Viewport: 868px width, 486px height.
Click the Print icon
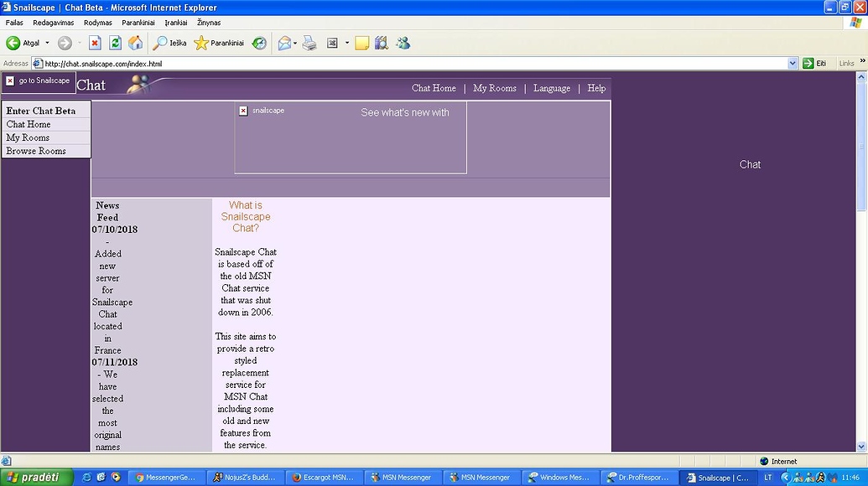pos(309,43)
